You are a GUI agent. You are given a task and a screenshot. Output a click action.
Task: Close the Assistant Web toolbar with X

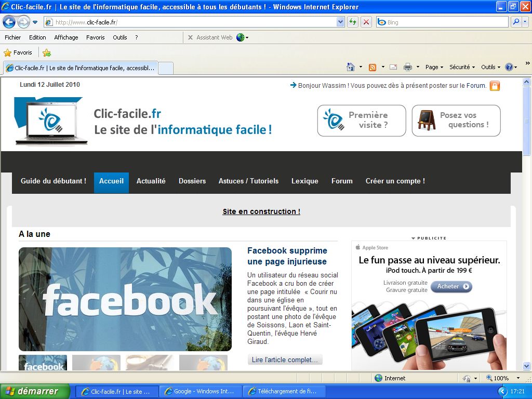coord(190,37)
